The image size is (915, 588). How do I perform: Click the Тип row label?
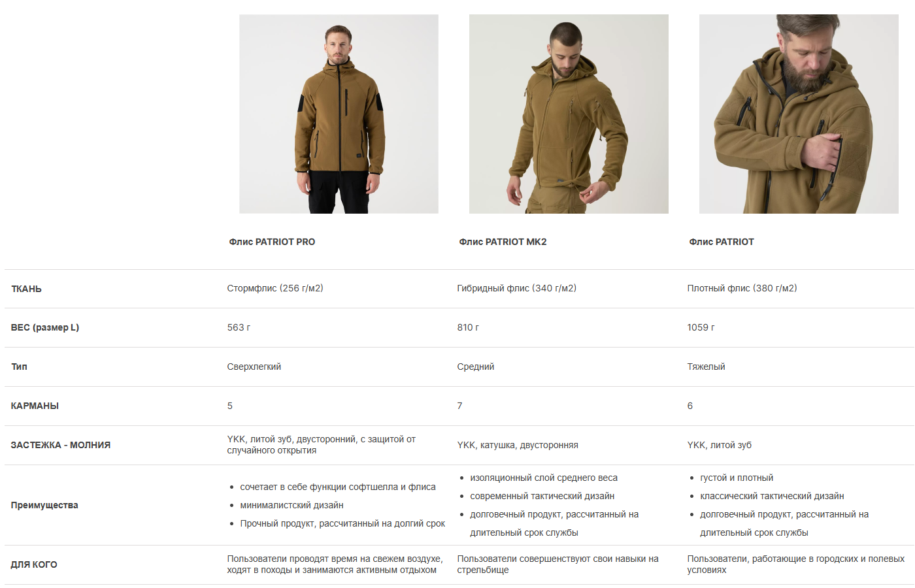tap(19, 367)
